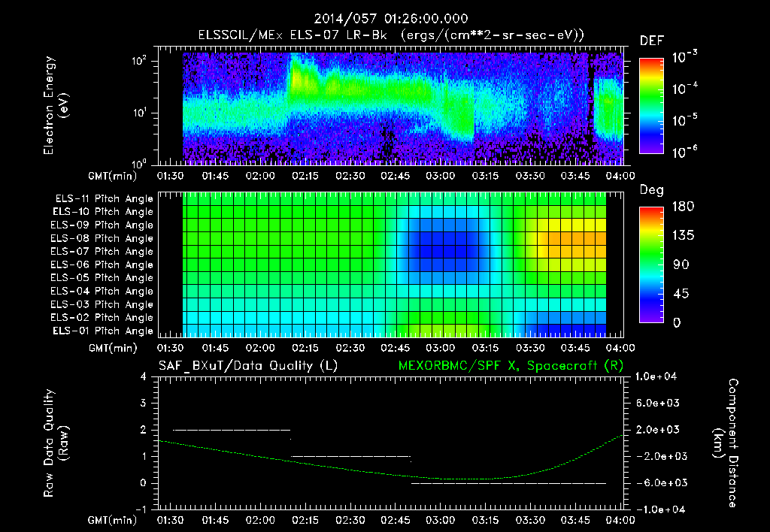Screen dimensions: 770x532
Task: Select the ELS-05 Pitch Angle row label
Action: pos(102,278)
